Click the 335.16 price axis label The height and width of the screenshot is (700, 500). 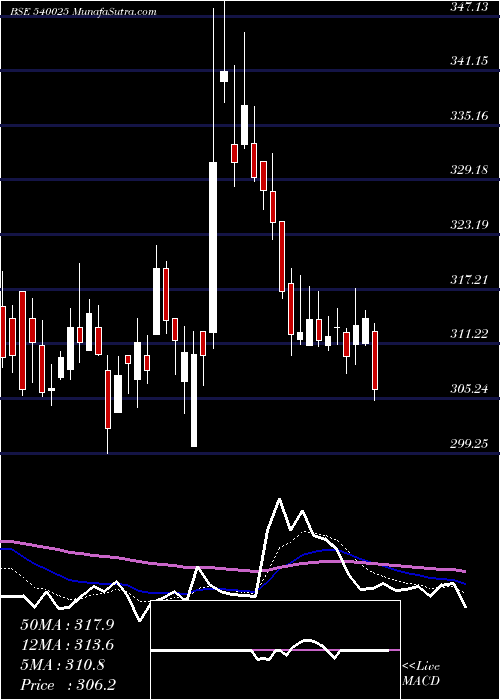(469, 116)
